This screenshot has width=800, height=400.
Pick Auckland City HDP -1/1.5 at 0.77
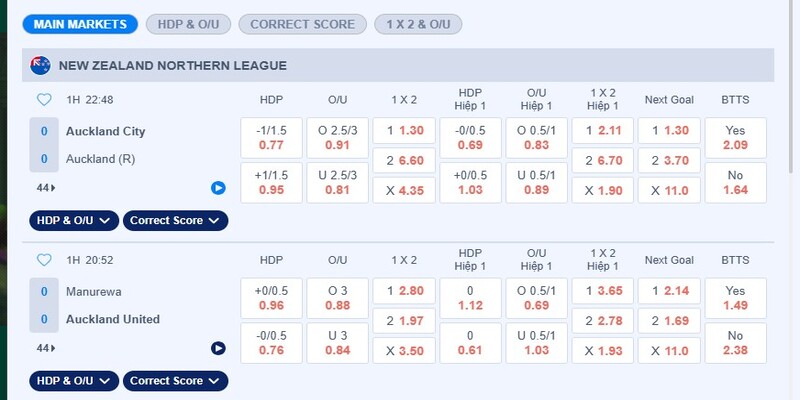pos(272,138)
